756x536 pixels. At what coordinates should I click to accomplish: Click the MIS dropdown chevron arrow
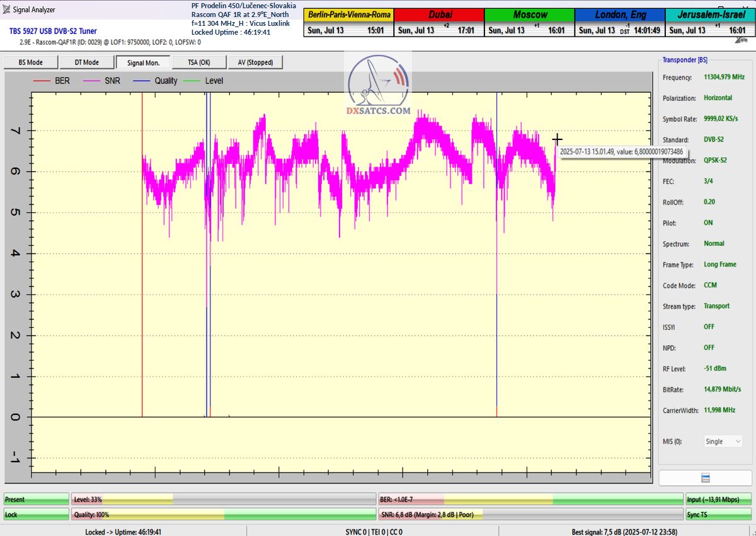click(737, 441)
